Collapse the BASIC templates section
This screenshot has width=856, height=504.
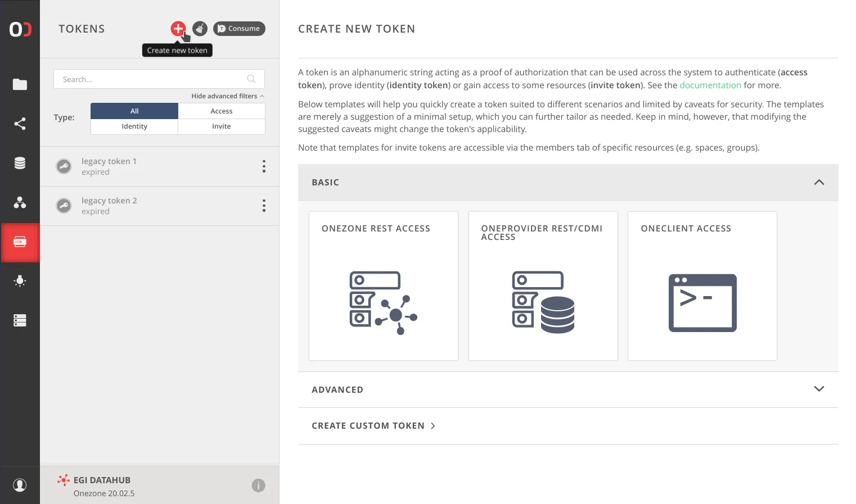point(819,182)
